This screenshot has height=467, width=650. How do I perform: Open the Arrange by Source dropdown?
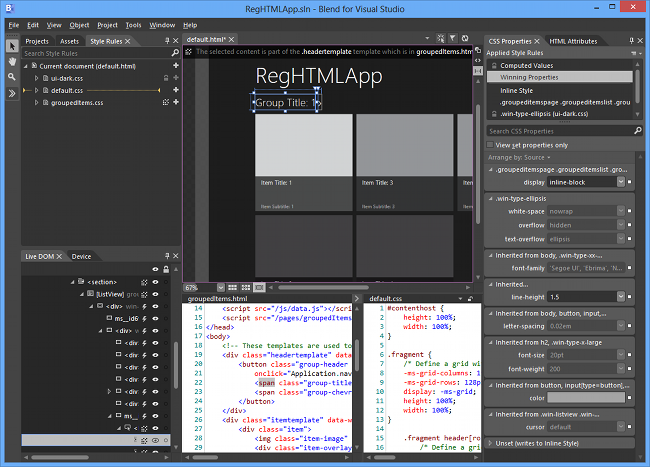click(519, 157)
